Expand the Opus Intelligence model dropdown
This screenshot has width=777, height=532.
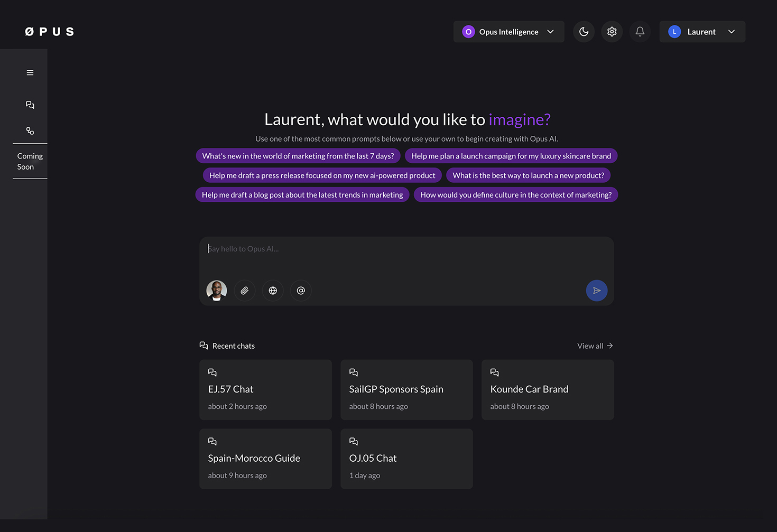[509, 32]
